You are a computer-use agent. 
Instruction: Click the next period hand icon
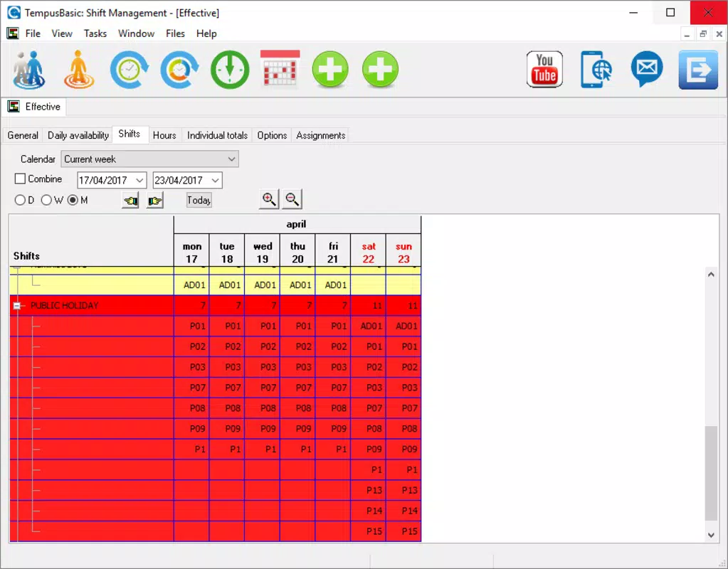point(154,201)
